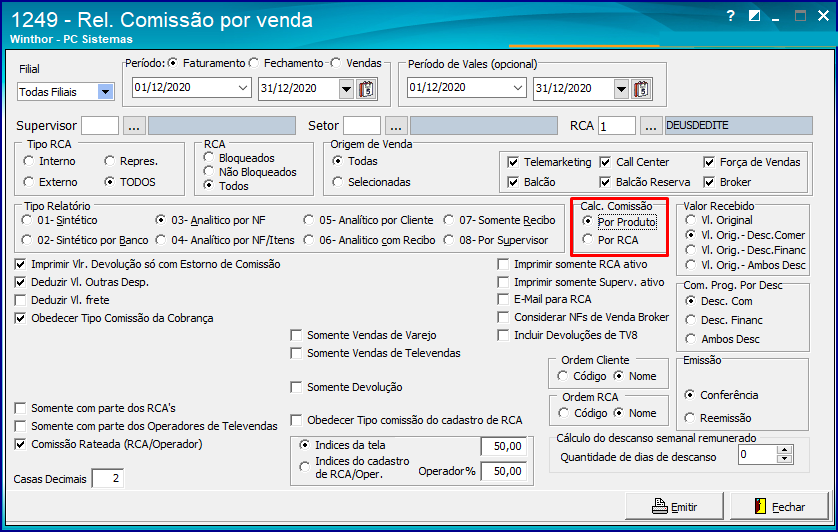This screenshot has width=838, height=532.
Task: Select Bloqueados RCA option
Action: [x=209, y=157]
